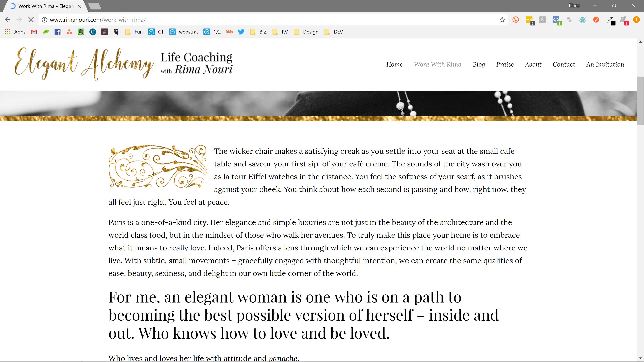The image size is (644, 362).
Task: Click the scrollbar up arrow
Action: coord(640,42)
